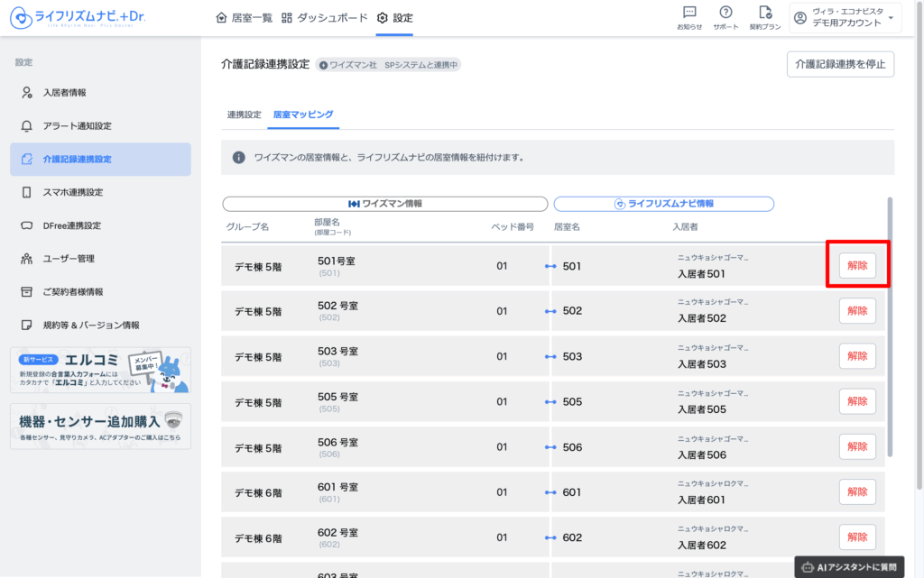Open 入居者情報 in sidebar
Screen dimensions: 924x578
click(65, 93)
